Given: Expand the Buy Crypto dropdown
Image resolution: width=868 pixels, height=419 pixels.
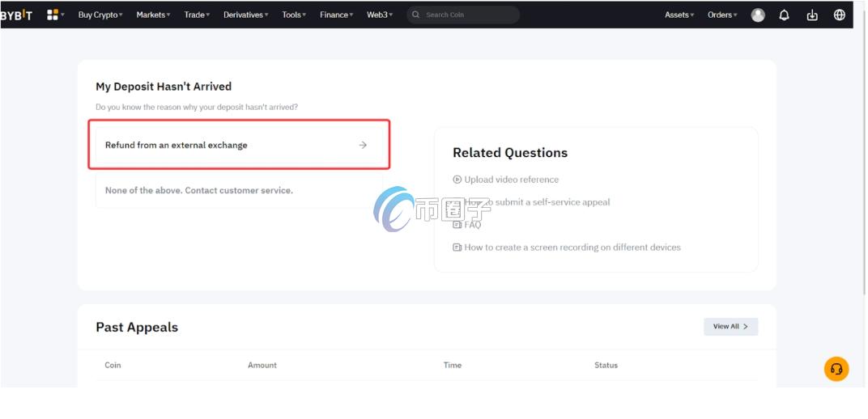Looking at the screenshot, I should [100, 15].
